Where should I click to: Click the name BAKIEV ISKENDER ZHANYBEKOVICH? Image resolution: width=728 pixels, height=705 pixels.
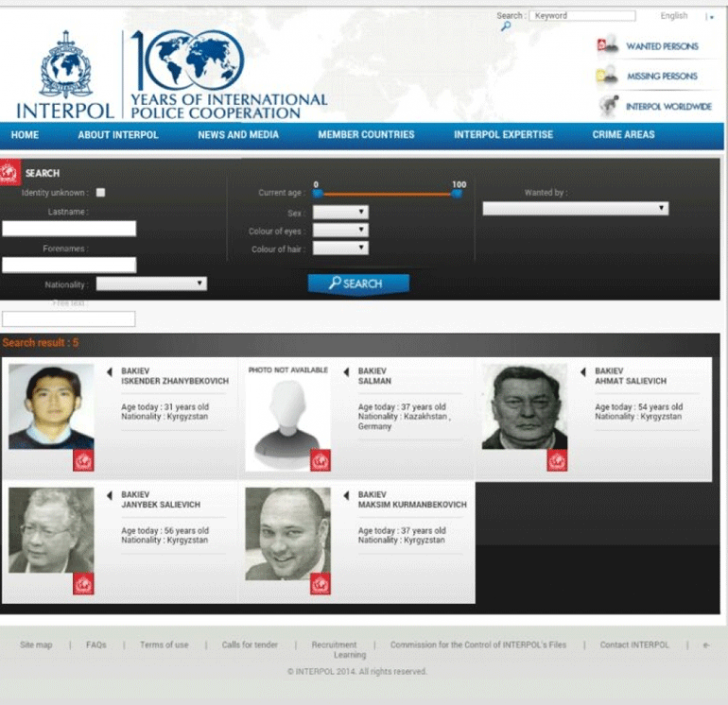(175, 376)
